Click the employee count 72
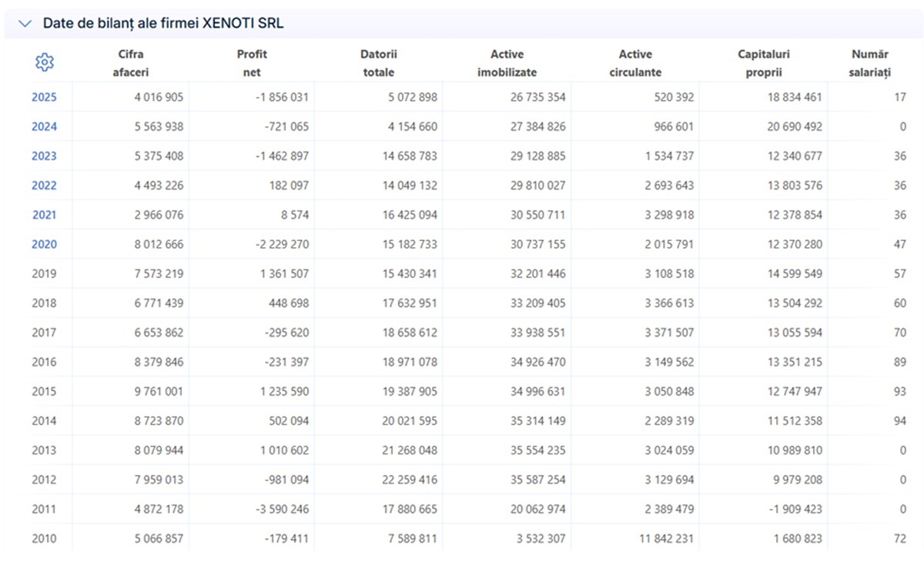Image resolution: width=924 pixels, height=562 pixels. tap(900, 539)
